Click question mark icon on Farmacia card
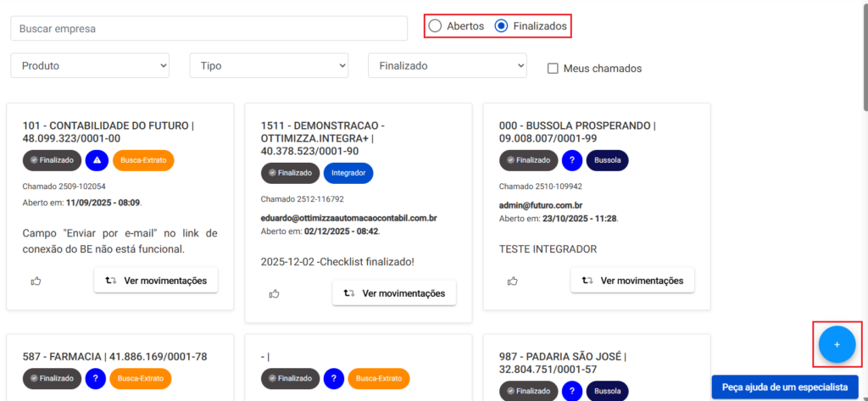The image size is (868, 401). click(x=97, y=378)
